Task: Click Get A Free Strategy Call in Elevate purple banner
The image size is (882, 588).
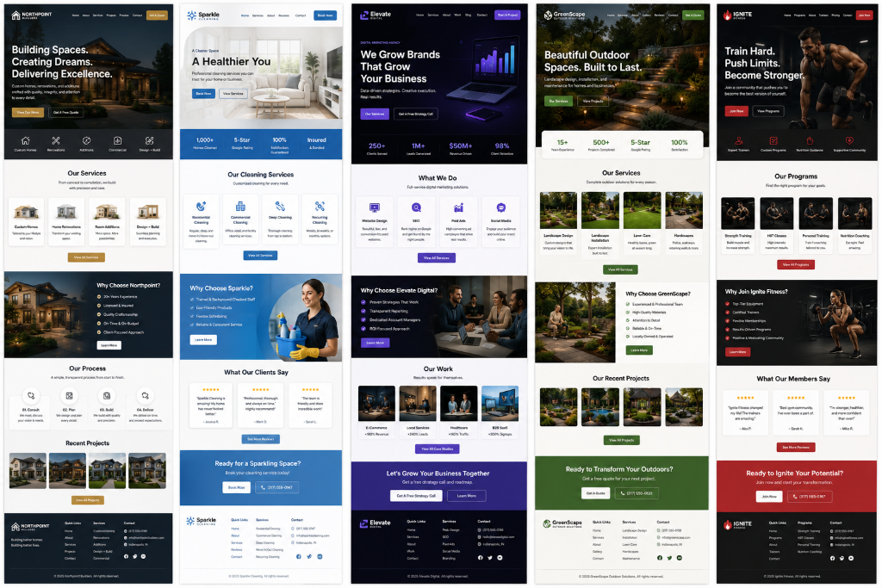Action: 416,496
